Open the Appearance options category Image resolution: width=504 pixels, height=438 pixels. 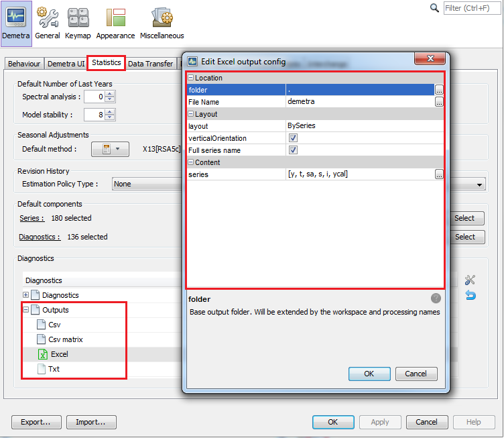tap(115, 23)
